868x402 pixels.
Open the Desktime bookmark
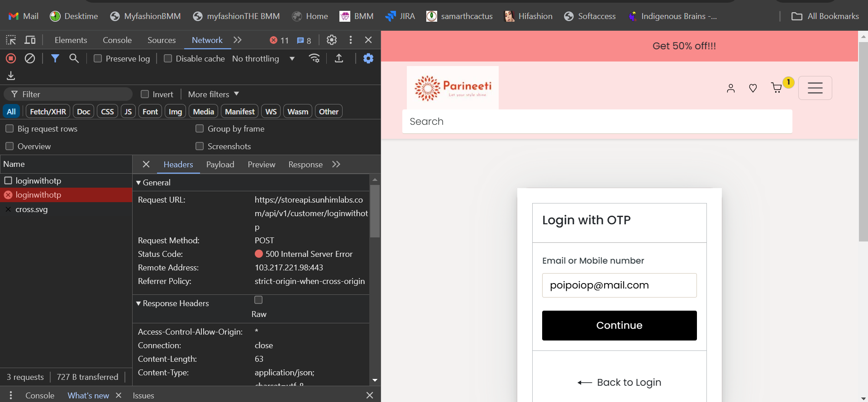point(74,16)
